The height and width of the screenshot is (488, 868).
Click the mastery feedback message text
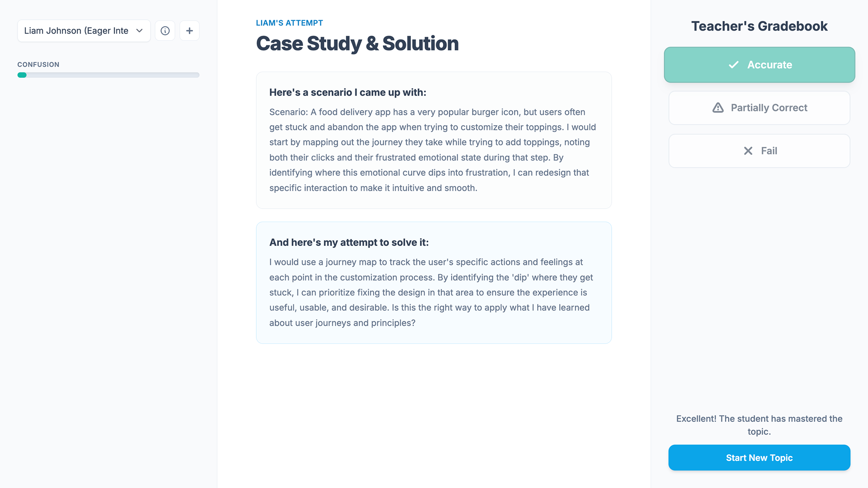click(x=759, y=425)
